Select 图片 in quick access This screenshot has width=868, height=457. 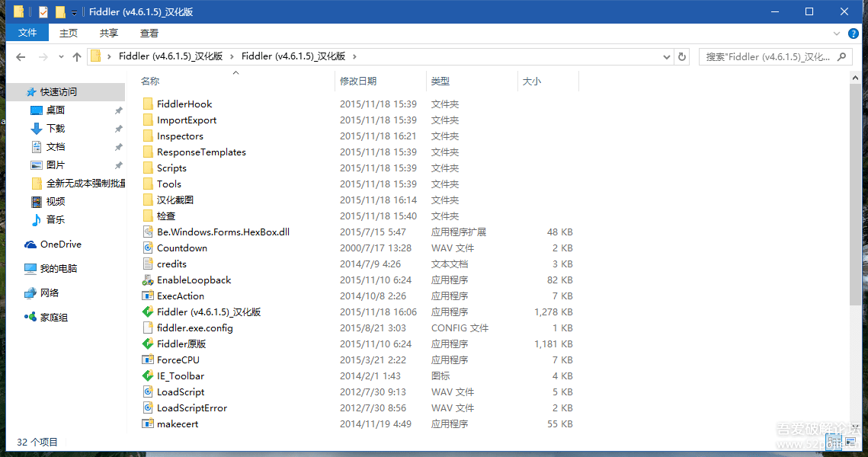click(47, 165)
